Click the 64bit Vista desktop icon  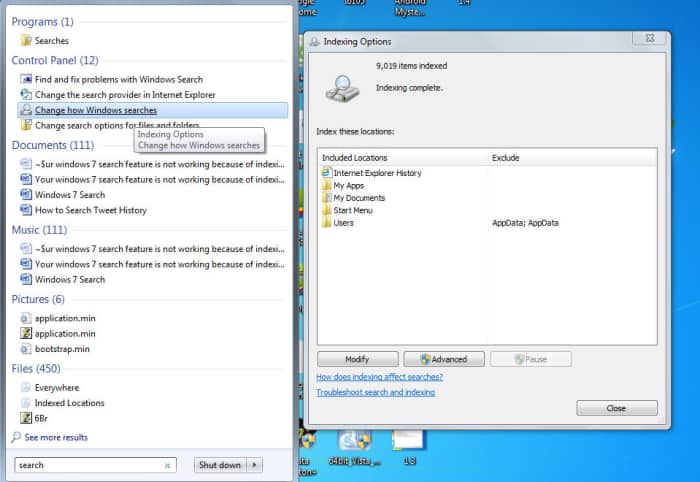[x=354, y=441]
